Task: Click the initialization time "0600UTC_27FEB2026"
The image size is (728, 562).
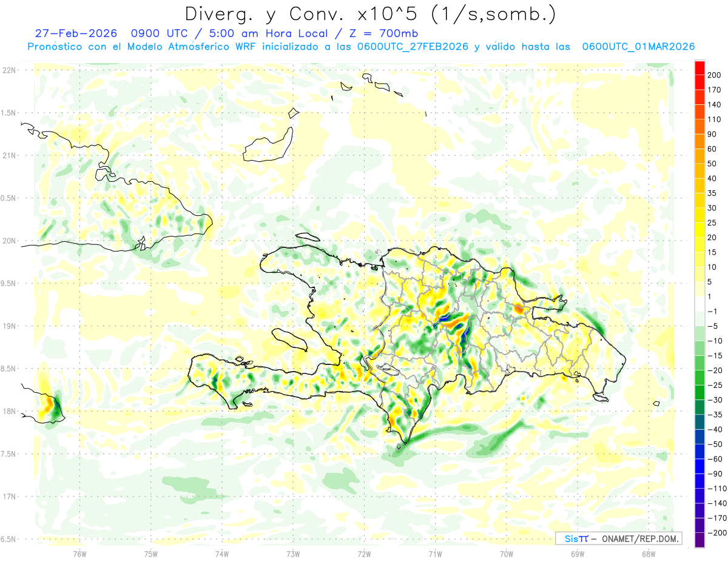Action: [x=412, y=47]
